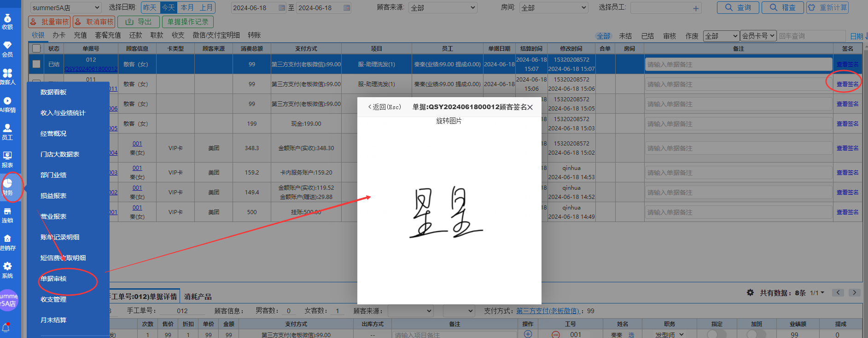
Task: Open the 全部 dropdown beside 作废
Action: 721,36
